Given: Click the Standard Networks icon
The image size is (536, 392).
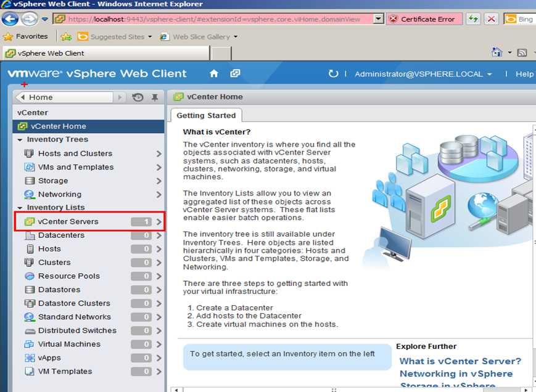Looking at the screenshot, I should point(30,317).
